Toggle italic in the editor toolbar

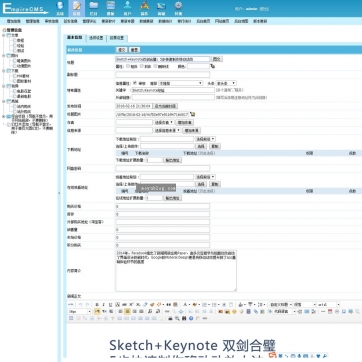[104, 305]
